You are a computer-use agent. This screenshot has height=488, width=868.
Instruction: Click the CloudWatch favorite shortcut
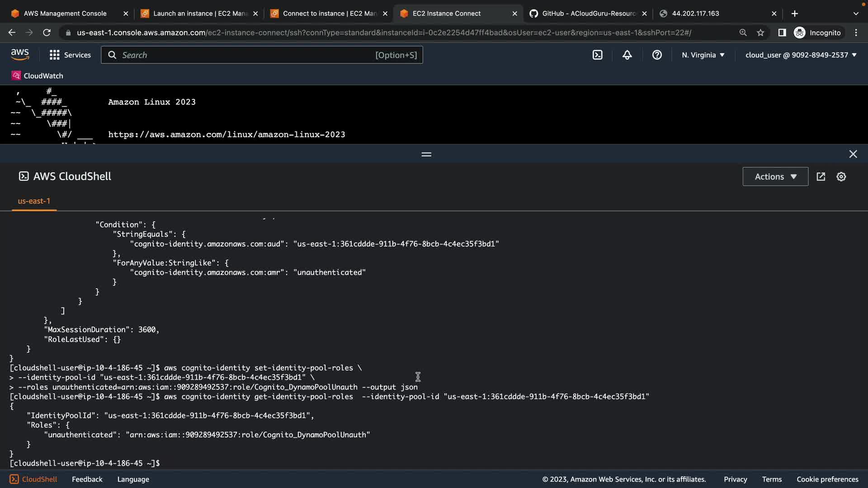pyautogui.click(x=37, y=76)
